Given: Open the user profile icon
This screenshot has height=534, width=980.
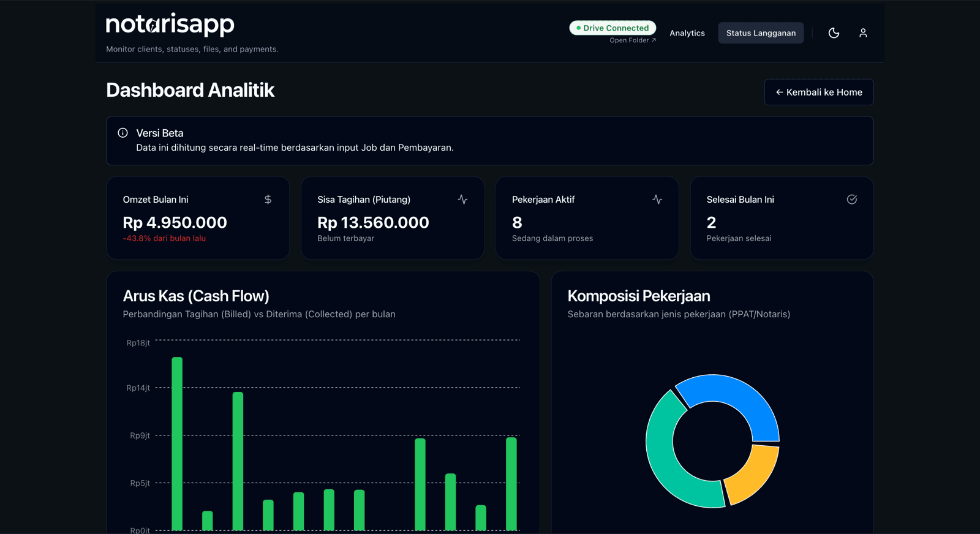Looking at the screenshot, I should coord(863,33).
